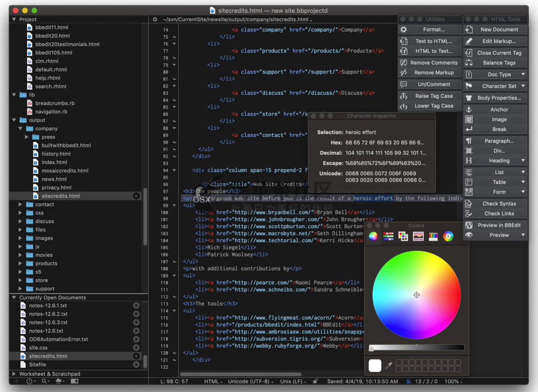Screen dimensions: 538x392
Task: Click the Close Current Tag button
Action: coord(495,53)
